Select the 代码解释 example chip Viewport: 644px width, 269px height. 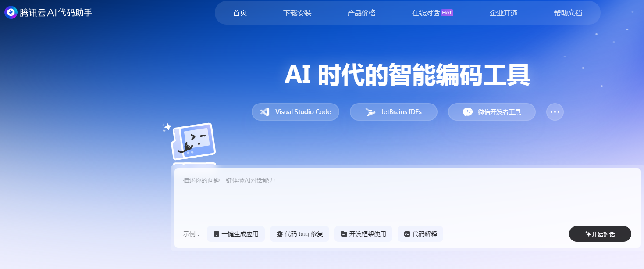tap(420, 233)
